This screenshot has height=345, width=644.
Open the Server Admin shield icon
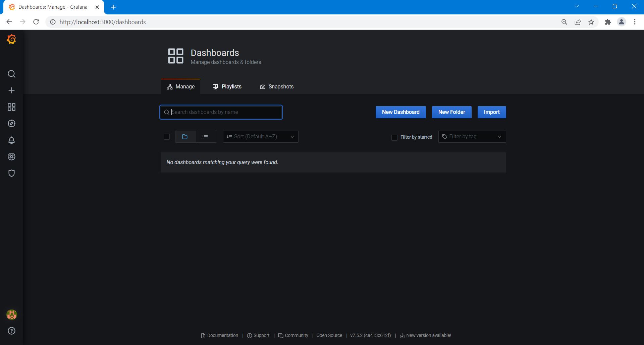coord(11,174)
